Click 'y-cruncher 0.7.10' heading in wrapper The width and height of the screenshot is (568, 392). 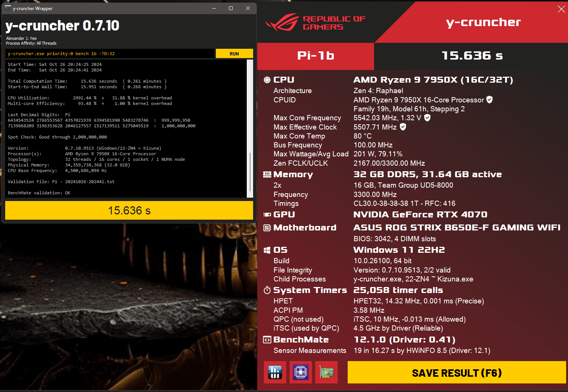pos(62,26)
